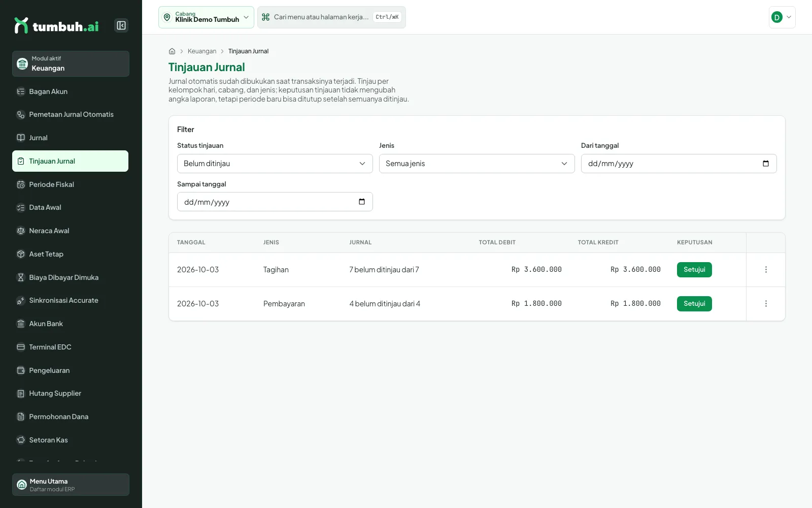The image size is (812, 508).
Task: Approve the Tagihan row with Setujui
Action: pyautogui.click(x=694, y=270)
